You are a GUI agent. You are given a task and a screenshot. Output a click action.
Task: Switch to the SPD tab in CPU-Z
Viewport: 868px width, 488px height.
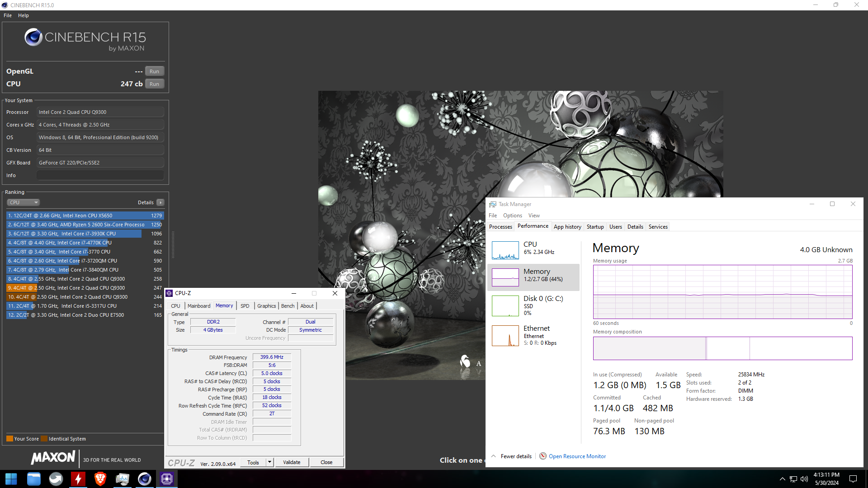pyautogui.click(x=245, y=306)
